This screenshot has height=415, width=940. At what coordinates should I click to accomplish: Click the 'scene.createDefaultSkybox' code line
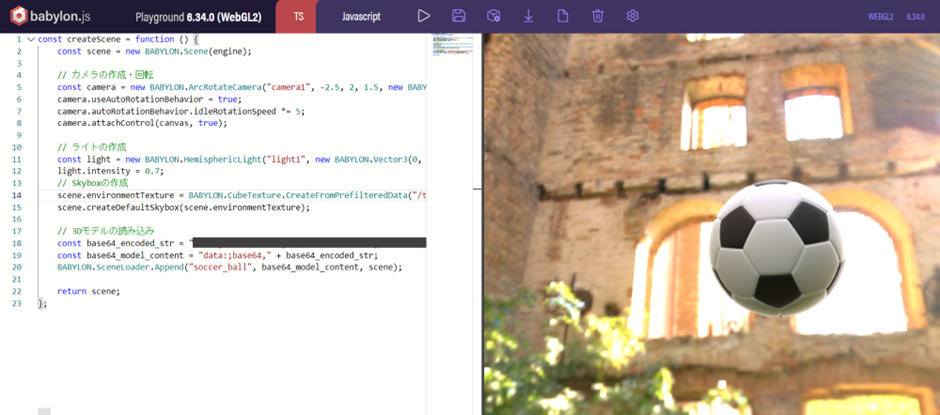(x=184, y=207)
